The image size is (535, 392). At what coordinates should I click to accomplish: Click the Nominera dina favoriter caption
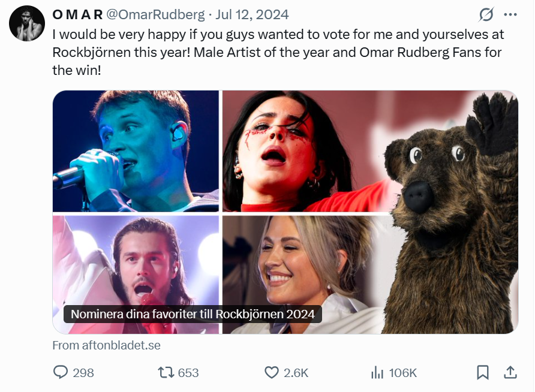click(x=193, y=313)
